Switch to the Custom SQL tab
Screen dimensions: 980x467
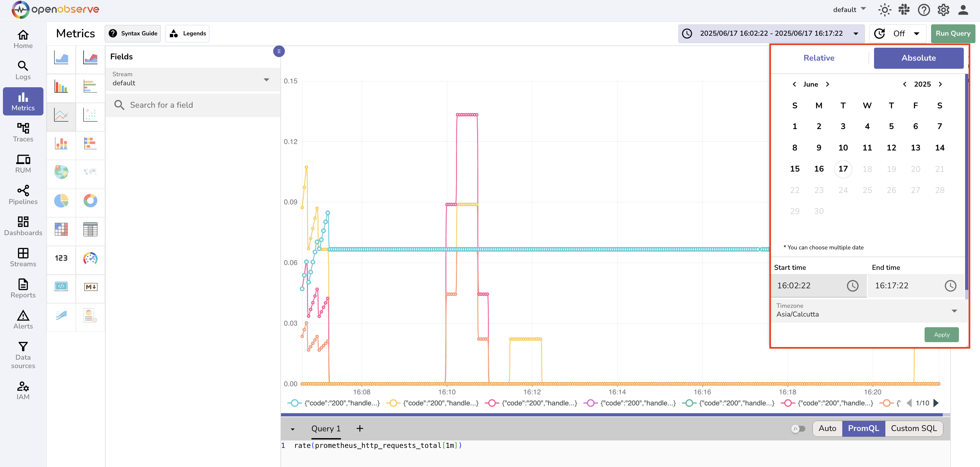(914, 428)
